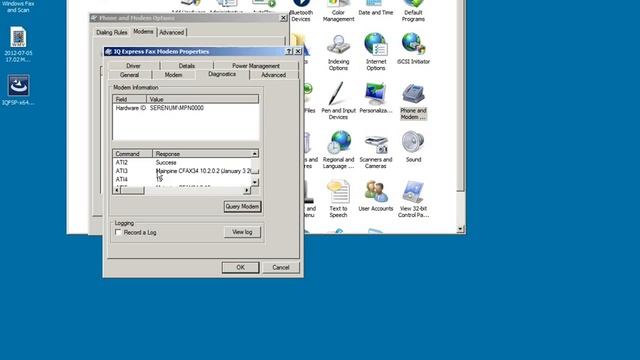Open Dialing Rules tab in Phone and Modem Options
The height and width of the screenshot is (360, 640).
click(112, 32)
